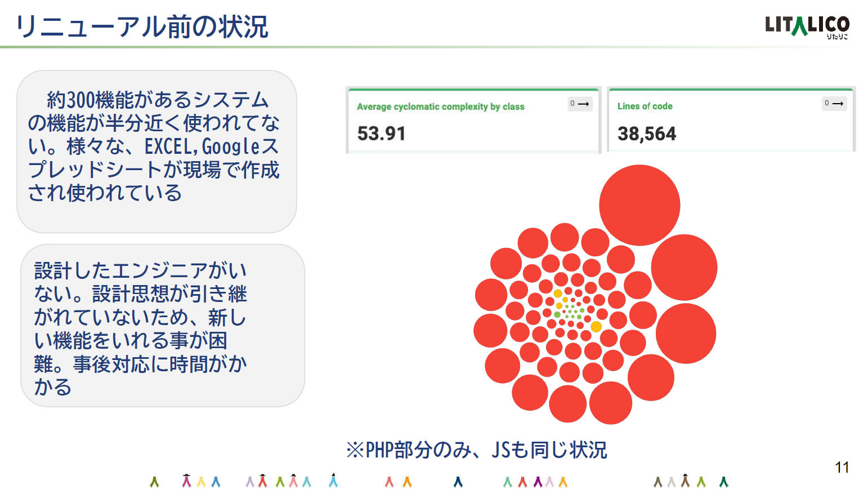Open the Lines of code arrow button
Image resolution: width=868 pixels, height=489 pixels.
pyautogui.click(x=834, y=103)
